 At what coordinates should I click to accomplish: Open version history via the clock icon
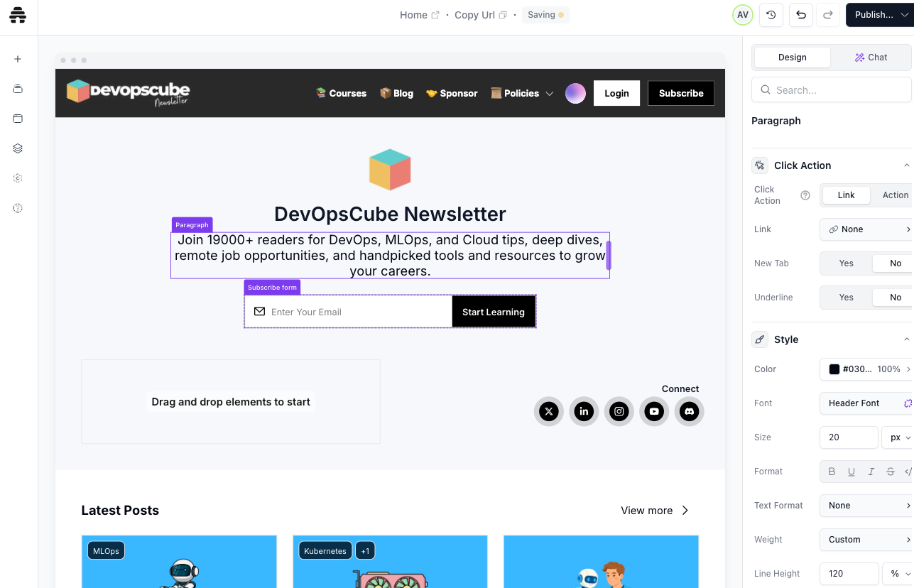(x=771, y=14)
